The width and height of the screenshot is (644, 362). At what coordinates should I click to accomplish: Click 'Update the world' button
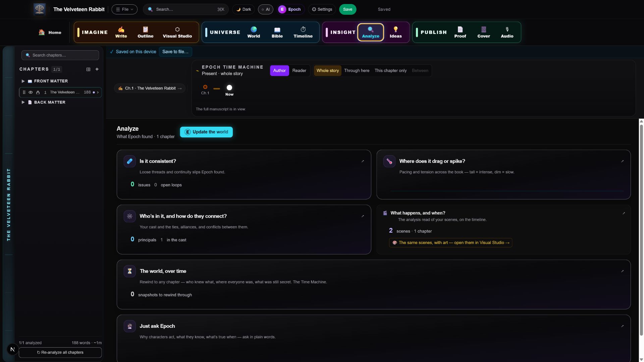pos(206,132)
